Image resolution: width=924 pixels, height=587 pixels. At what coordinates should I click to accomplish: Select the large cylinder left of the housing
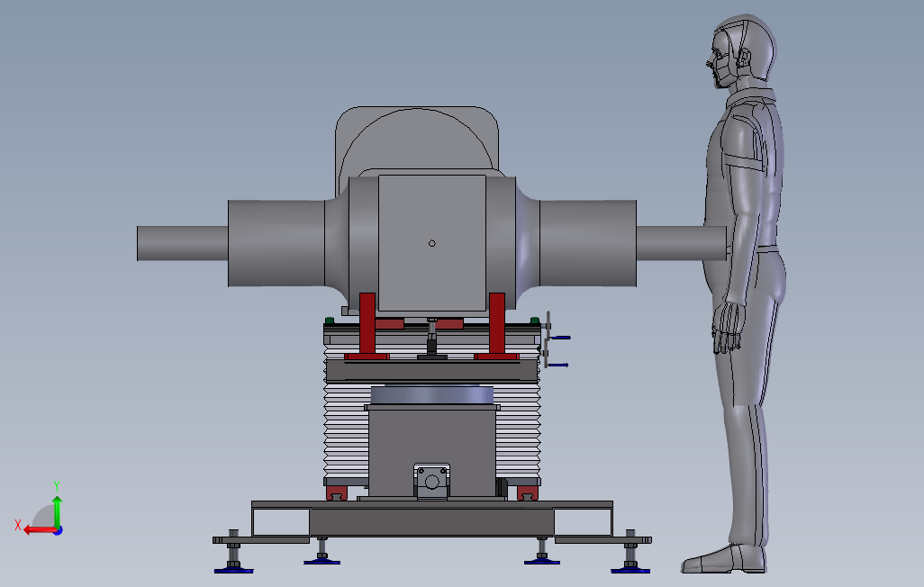click(276, 243)
